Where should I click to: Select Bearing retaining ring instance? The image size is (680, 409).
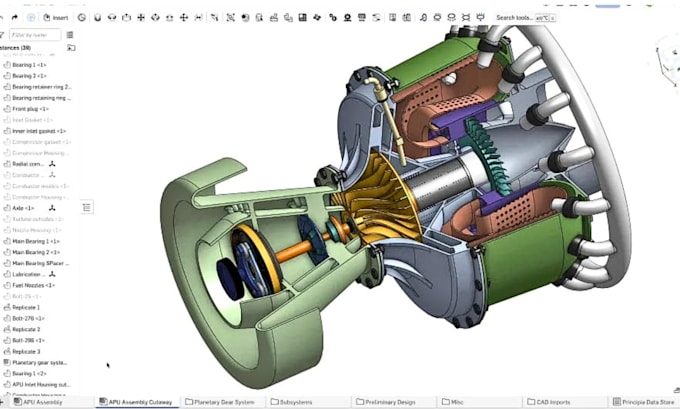(x=41, y=98)
